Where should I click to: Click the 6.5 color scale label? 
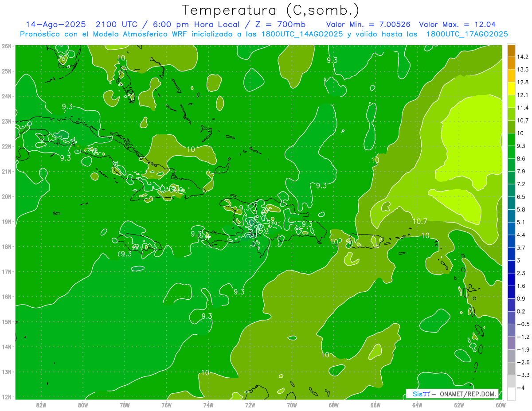click(521, 197)
